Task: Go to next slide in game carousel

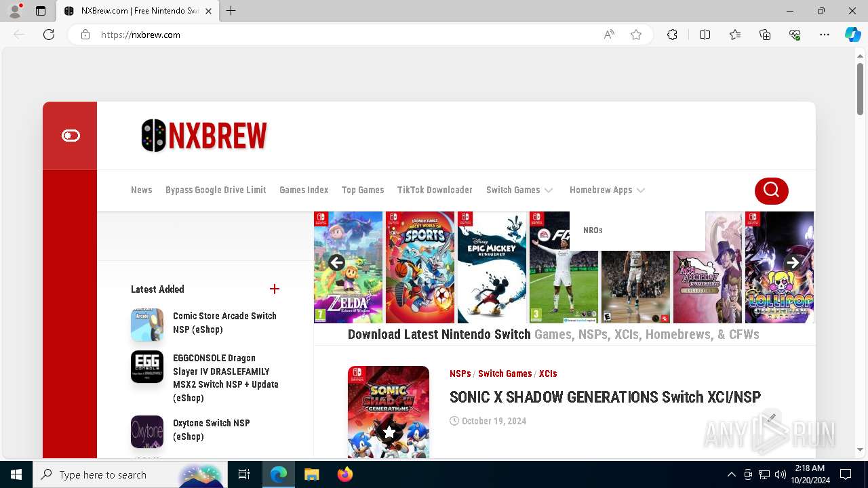Action: point(792,263)
